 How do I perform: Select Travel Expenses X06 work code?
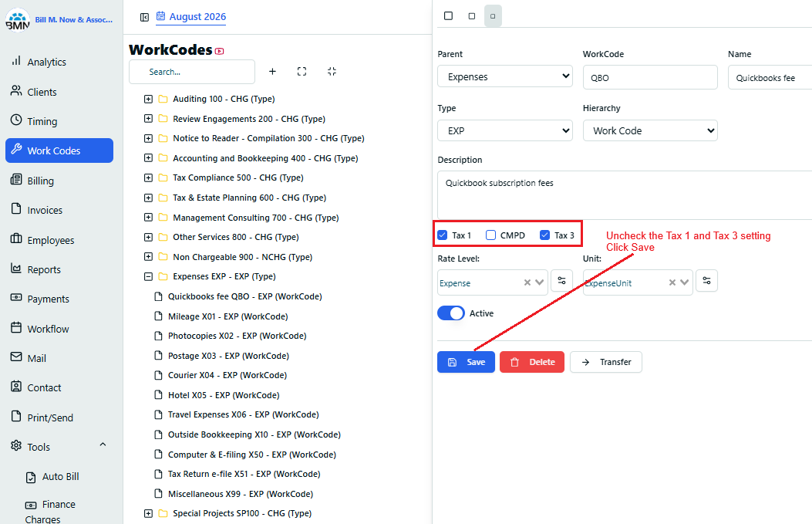tap(244, 414)
